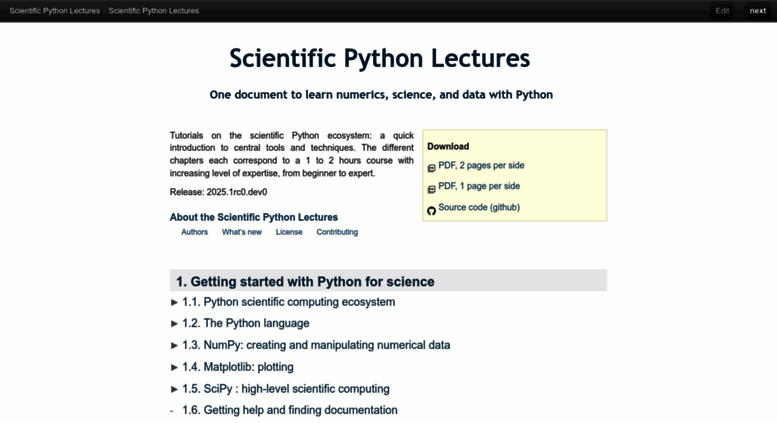The height and width of the screenshot is (423, 777).
Task: Open 1.6 Getting help and finding documentation
Action: 289,410
